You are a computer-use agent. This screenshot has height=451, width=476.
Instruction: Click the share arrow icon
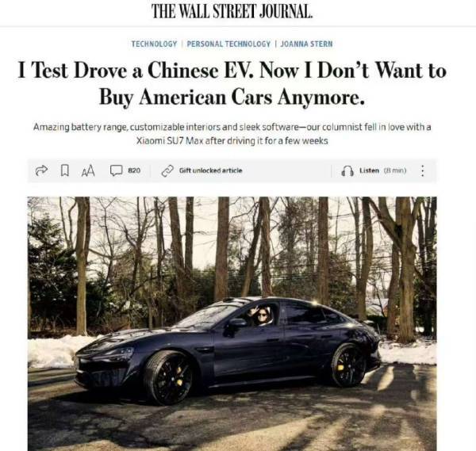(x=41, y=170)
